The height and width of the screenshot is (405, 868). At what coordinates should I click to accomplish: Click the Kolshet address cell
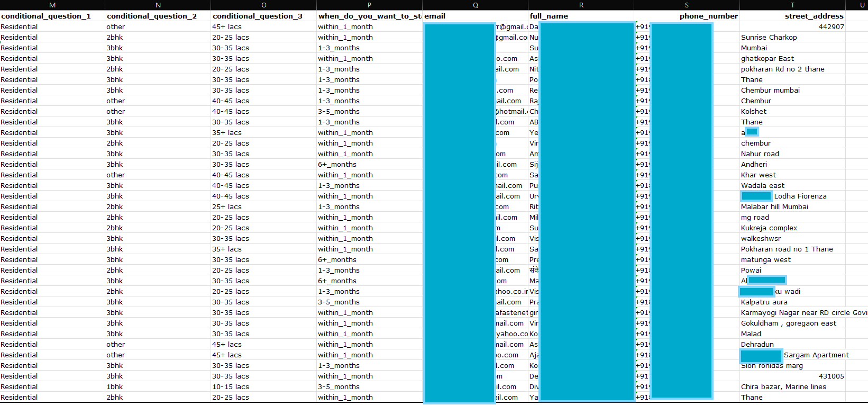click(x=793, y=111)
